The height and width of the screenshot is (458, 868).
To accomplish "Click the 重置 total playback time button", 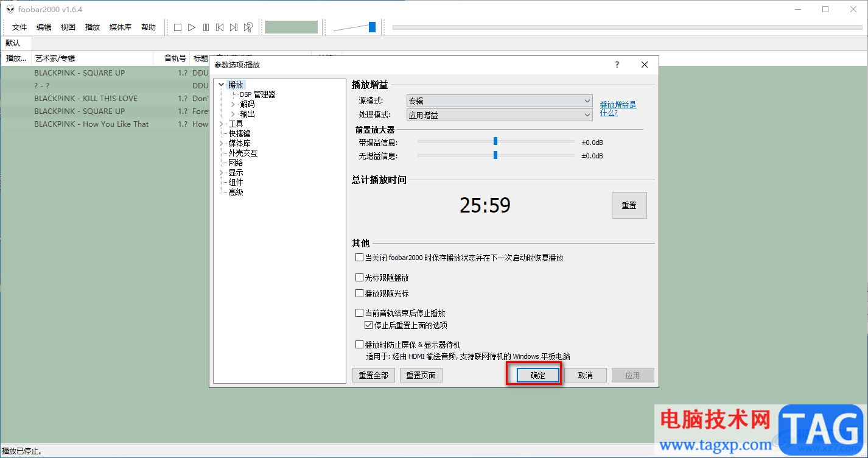I will (629, 206).
